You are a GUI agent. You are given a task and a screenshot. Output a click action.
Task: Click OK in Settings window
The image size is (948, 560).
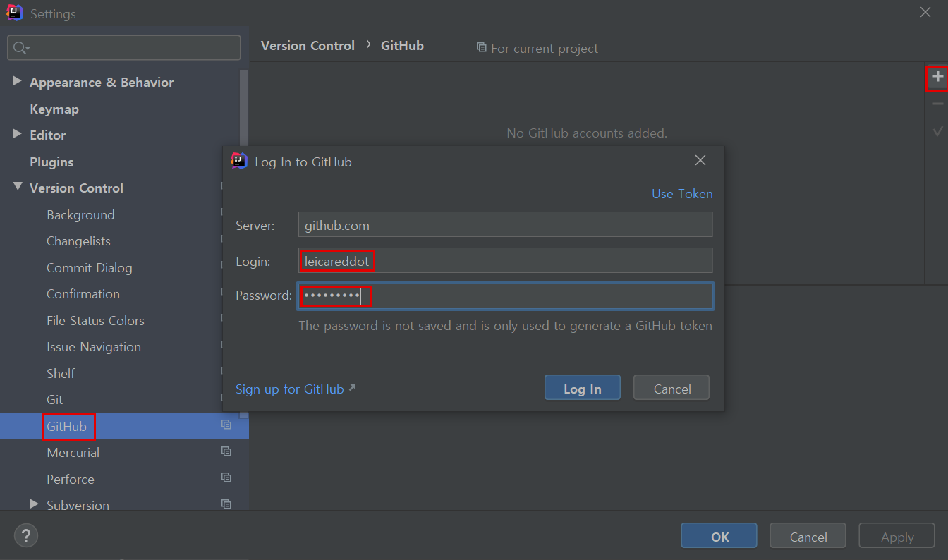pos(719,537)
